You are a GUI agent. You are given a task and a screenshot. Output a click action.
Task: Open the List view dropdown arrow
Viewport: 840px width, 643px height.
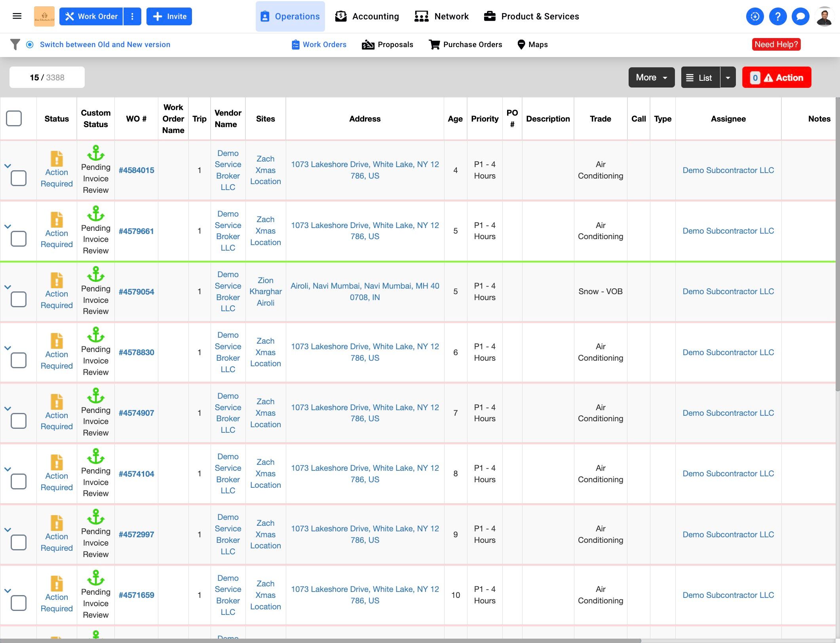point(728,77)
